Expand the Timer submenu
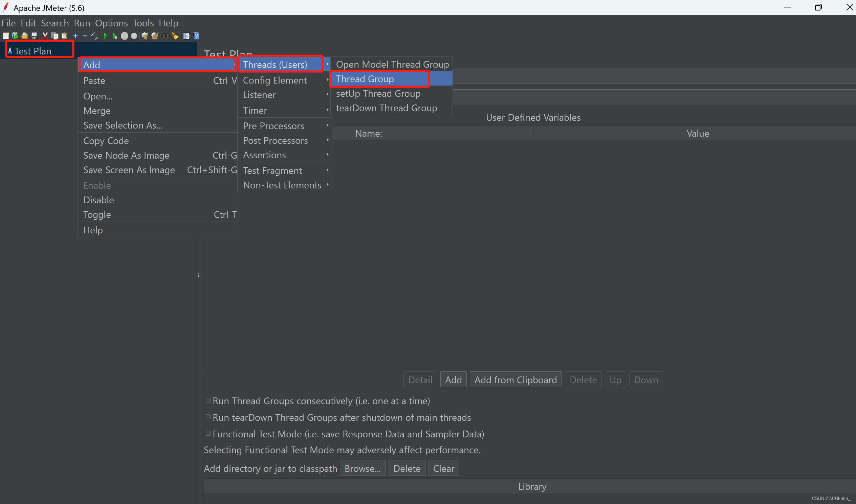The height and width of the screenshot is (504, 856). coord(285,110)
